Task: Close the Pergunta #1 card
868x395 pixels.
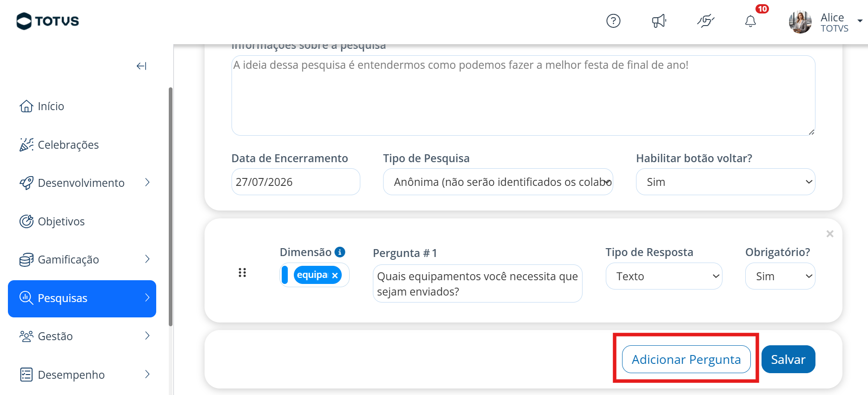Action: [x=830, y=234]
